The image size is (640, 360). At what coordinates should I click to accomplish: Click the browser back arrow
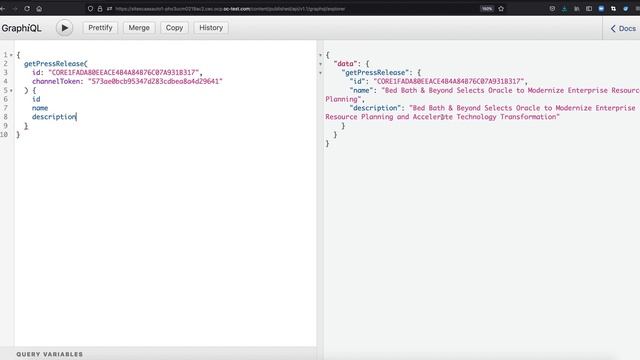2,9
